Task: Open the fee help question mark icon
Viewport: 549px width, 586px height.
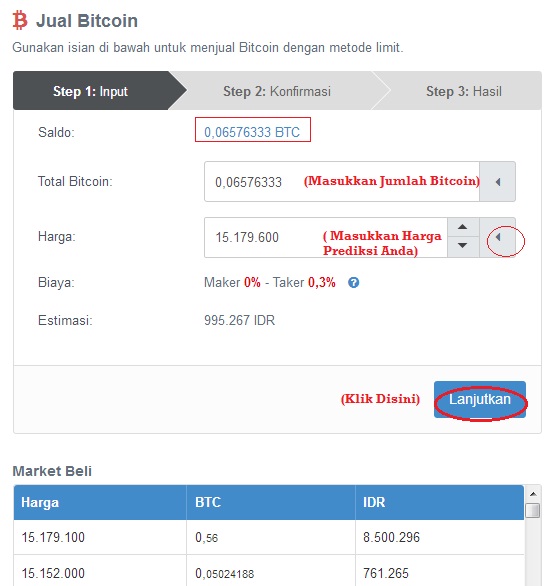Action: click(x=353, y=283)
